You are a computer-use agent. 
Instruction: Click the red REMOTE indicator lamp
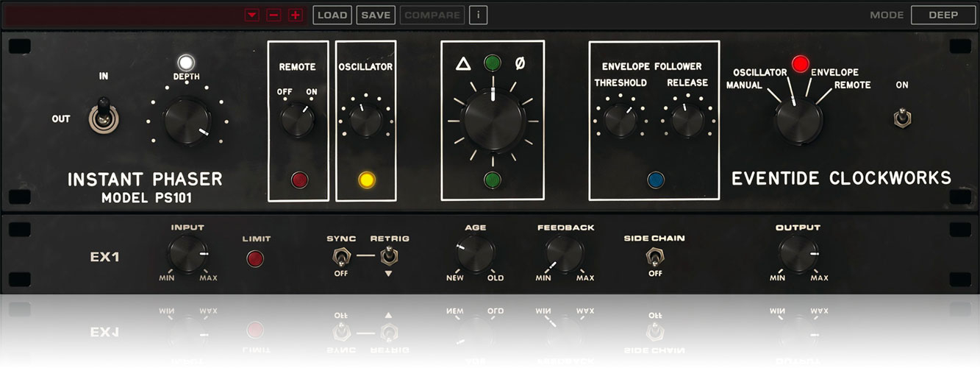point(298,180)
